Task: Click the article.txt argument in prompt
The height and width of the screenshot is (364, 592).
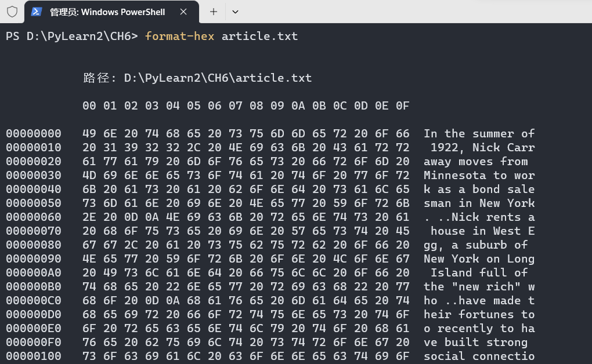Action: click(260, 36)
